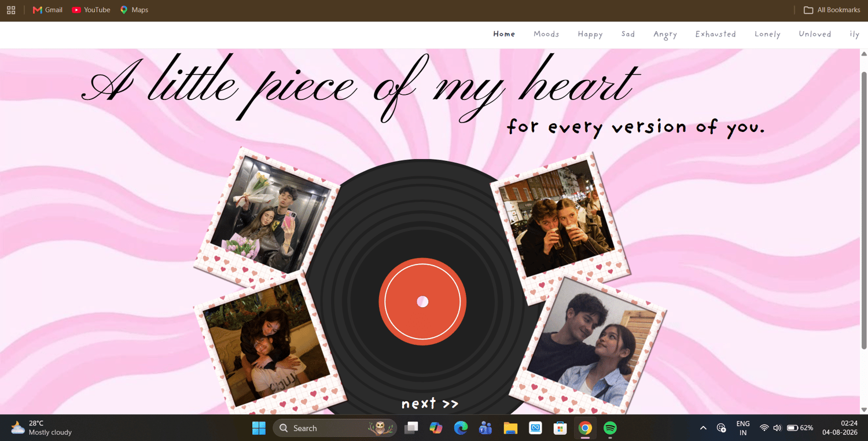Click the next >> link

[430, 403]
